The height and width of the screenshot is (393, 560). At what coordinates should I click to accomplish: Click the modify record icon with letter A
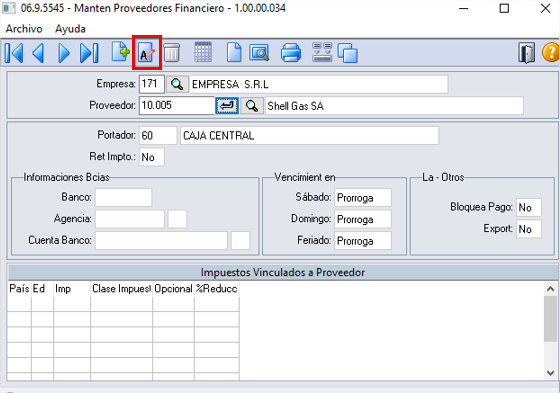[x=147, y=53]
